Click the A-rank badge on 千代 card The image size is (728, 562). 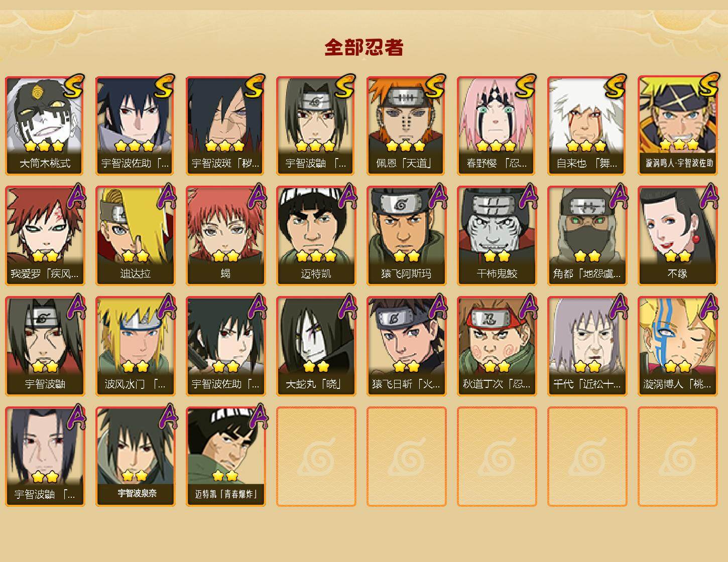tap(618, 306)
